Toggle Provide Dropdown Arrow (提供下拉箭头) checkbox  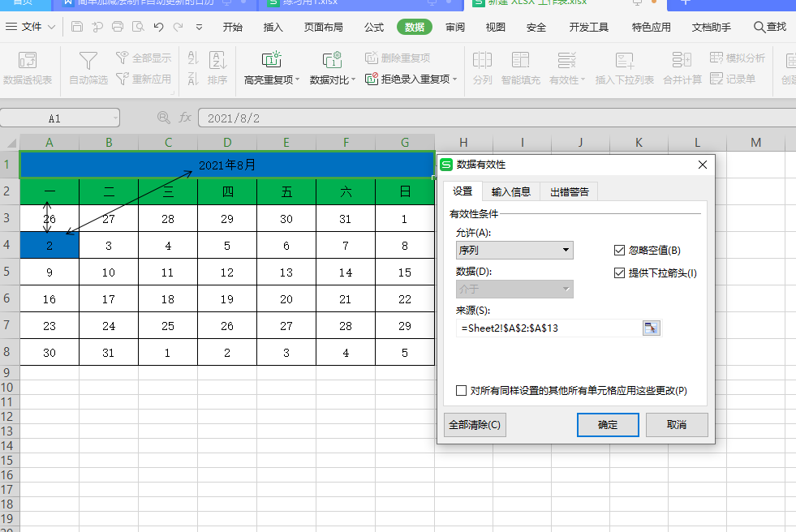pyautogui.click(x=619, y=272)
